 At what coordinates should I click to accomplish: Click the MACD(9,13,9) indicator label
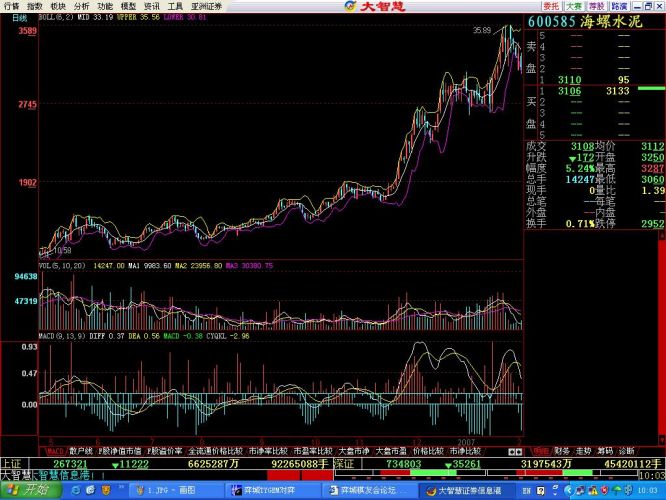62,336
